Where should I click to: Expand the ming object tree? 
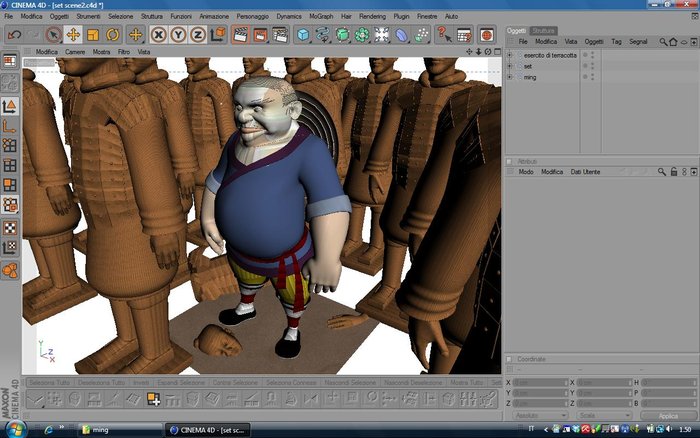(x=509, y=77)
